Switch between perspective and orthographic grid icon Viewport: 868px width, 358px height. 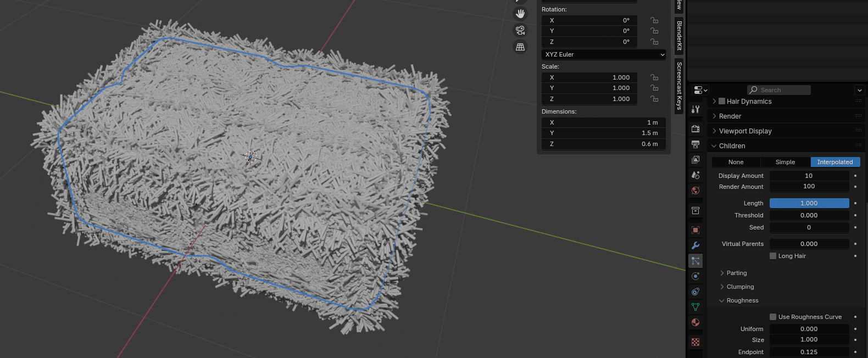520,47
